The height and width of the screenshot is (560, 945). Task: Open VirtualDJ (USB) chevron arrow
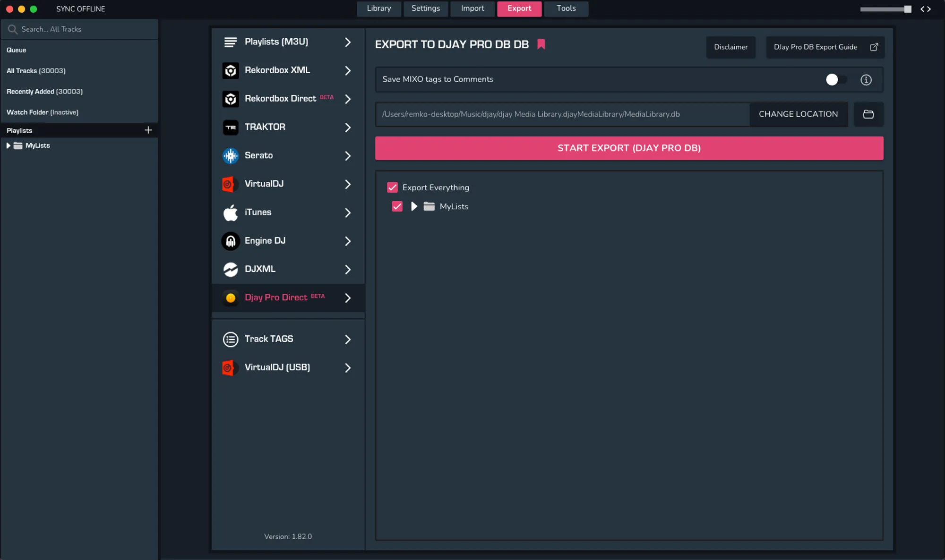click(348, 368)
